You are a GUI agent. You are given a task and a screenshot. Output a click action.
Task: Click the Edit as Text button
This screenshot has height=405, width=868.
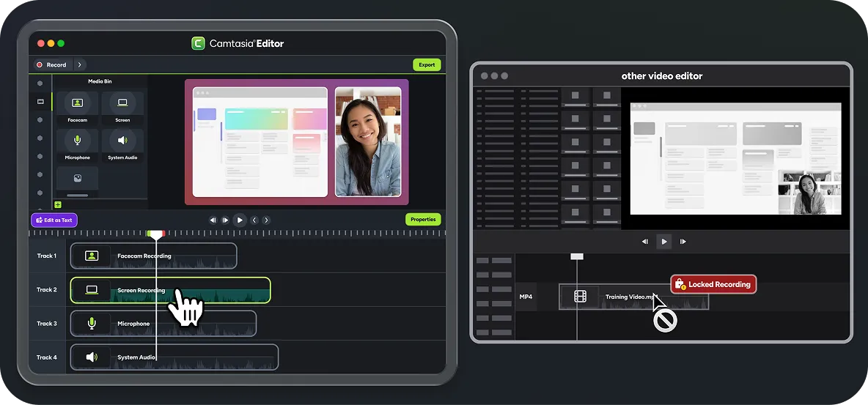pyautogui.click(x=54, y=220)
